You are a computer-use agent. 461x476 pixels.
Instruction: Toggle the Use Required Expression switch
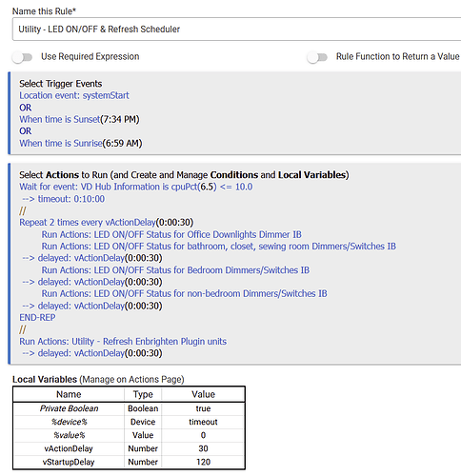click(22, 57)
